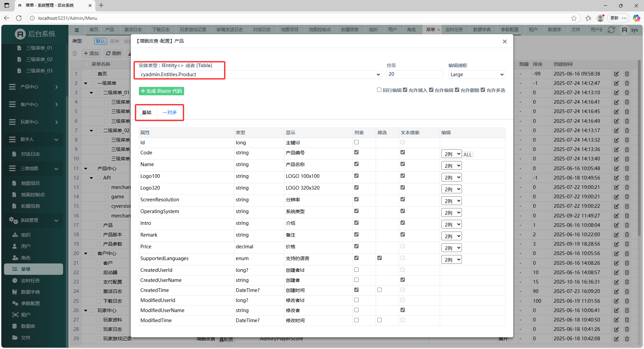
Task: Click the 后台系统 logo icon
Action: pos(20,34)
